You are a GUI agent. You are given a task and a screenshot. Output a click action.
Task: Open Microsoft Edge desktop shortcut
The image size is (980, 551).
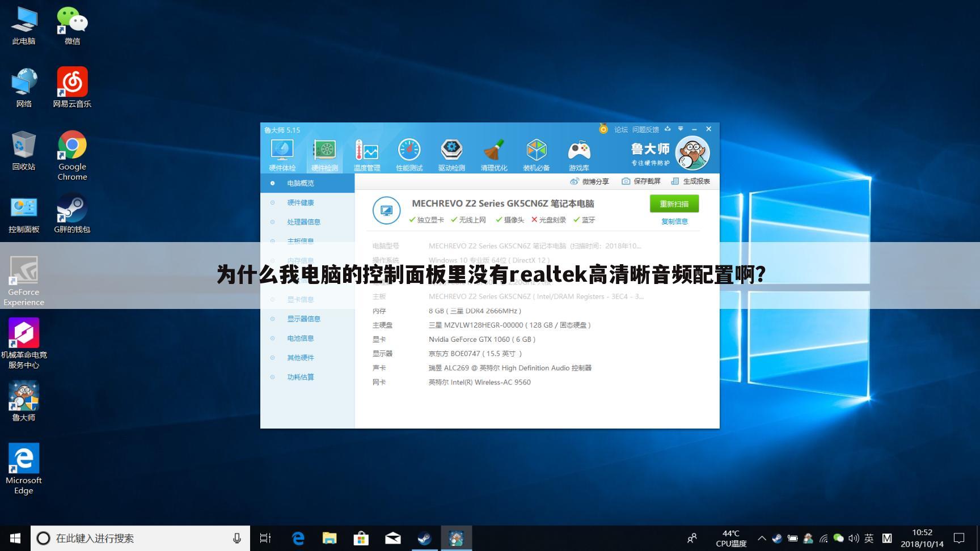coord(24,469)
